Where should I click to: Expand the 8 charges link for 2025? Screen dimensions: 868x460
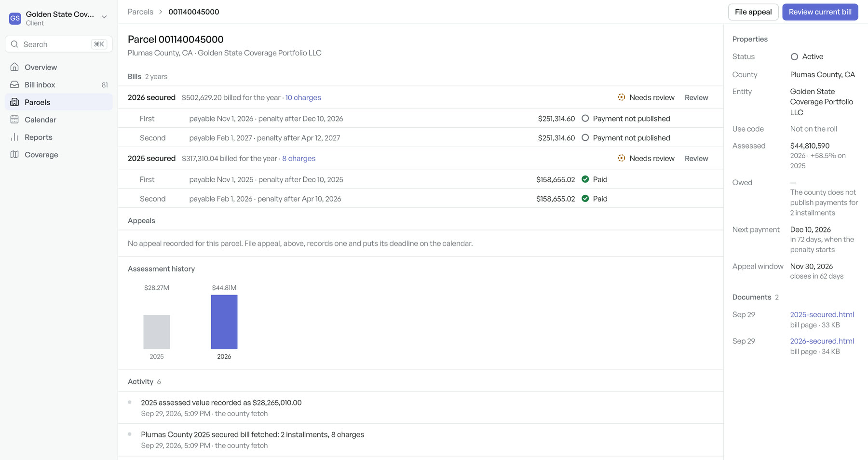(x=298, y=158)
